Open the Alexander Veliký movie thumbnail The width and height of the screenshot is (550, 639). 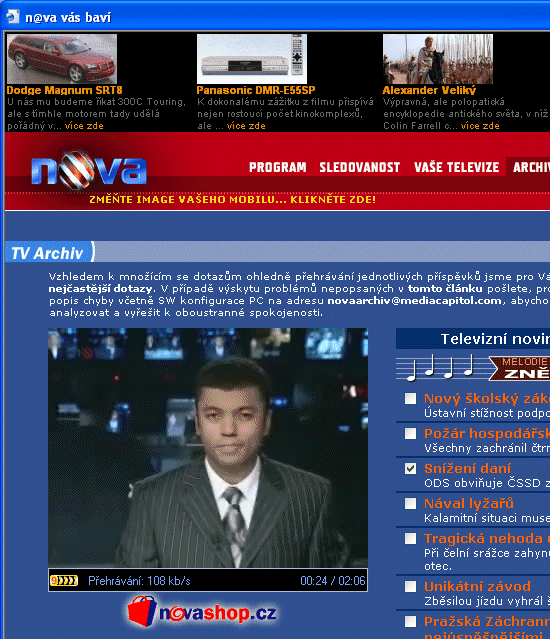[x=438, y=59]
